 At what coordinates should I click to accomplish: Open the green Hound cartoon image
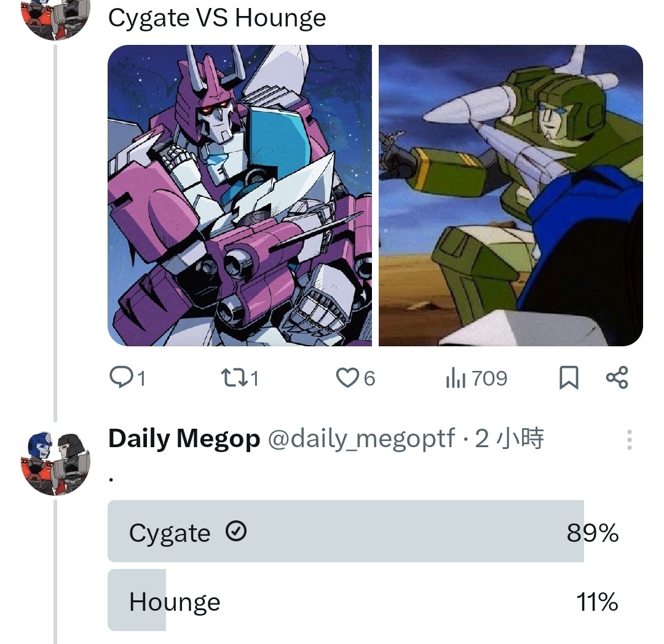(x=511, y=196)
